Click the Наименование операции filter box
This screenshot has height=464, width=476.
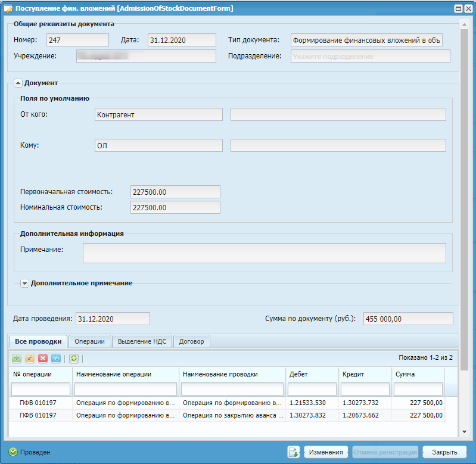pyautogui.click(x=126, y=389)
